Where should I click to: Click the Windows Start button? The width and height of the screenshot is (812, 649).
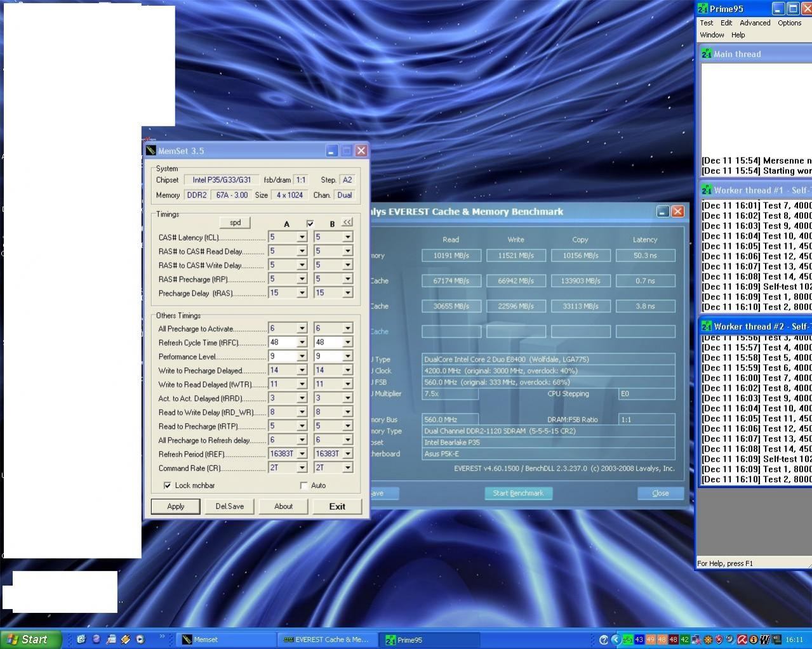[x=30, y=639]
